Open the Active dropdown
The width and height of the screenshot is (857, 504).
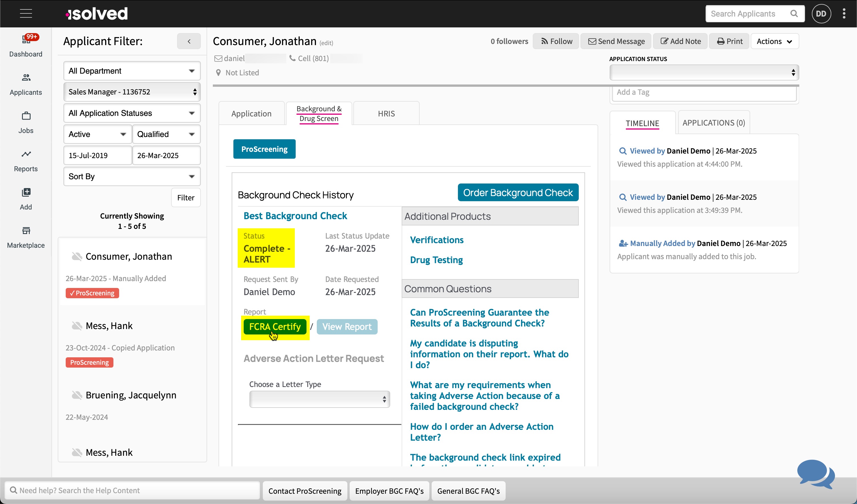[97, 134]
